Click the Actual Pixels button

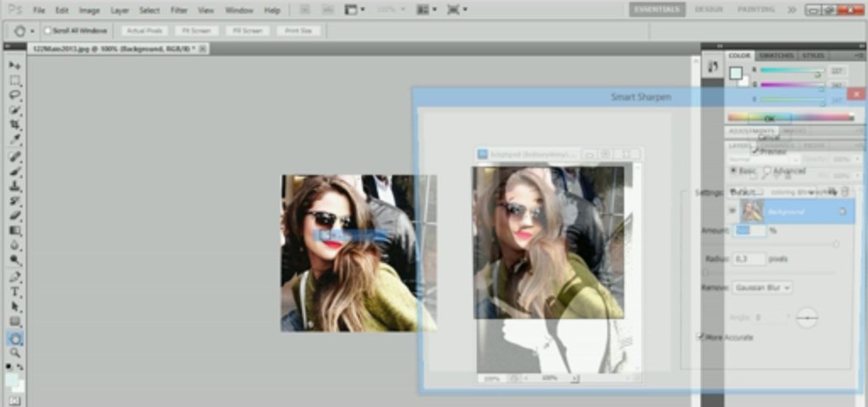[x=145, y=31]
